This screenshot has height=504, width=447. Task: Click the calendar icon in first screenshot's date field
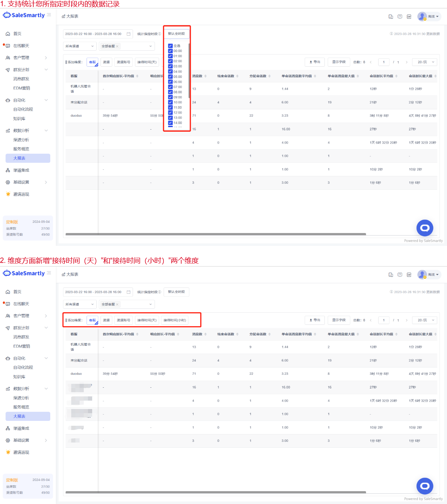click(x=129, y=34)
